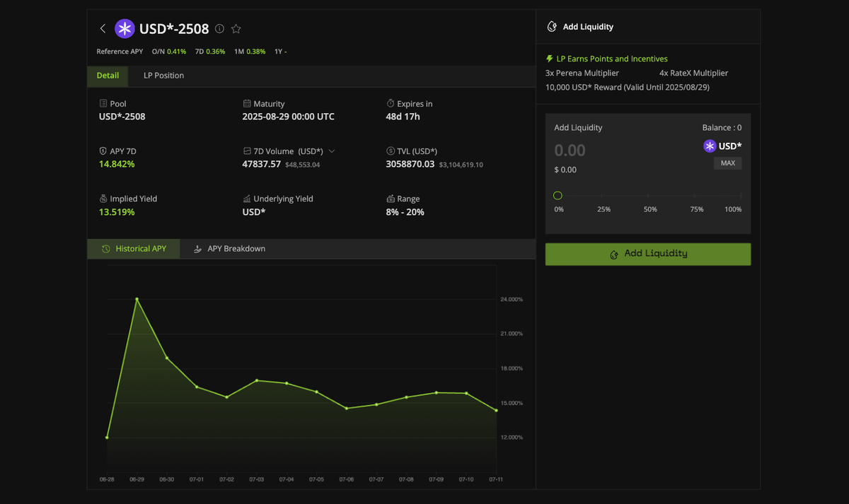Expand the 7D Volume currency dropdown arrow
Image resolution: width=849 pixels, height=504 pixels.
coord(332,151)
